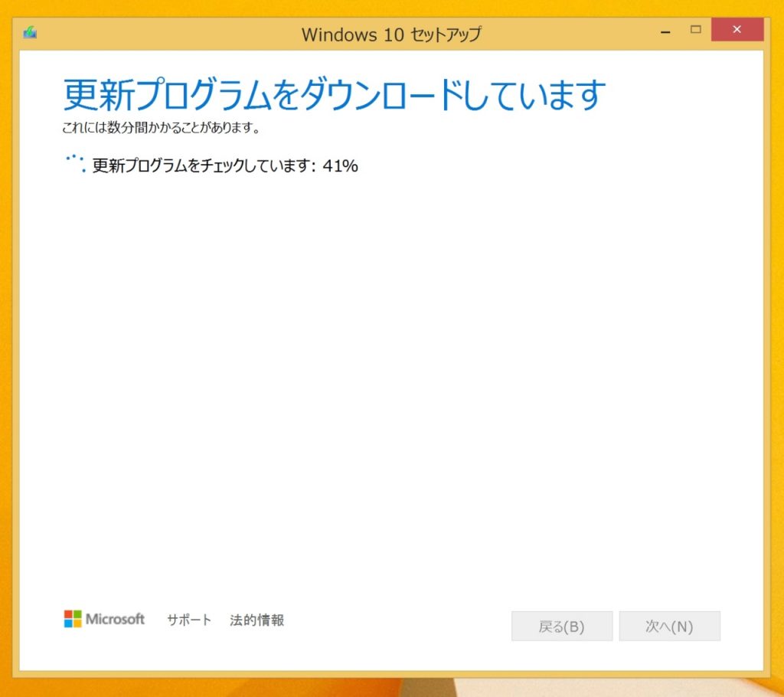The width and height of the screenshot is (784, 697).
Task: Click the 次へ(N) next button
Action: pos(670,626)
